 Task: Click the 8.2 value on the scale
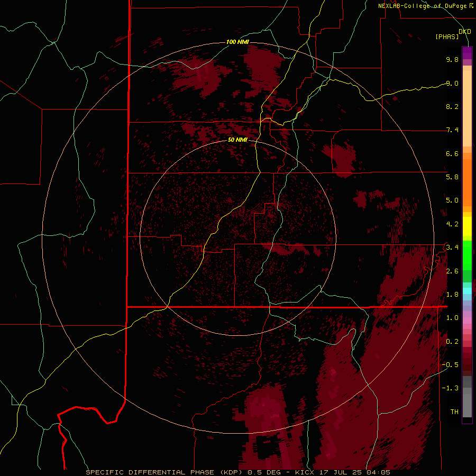[452, 106]
